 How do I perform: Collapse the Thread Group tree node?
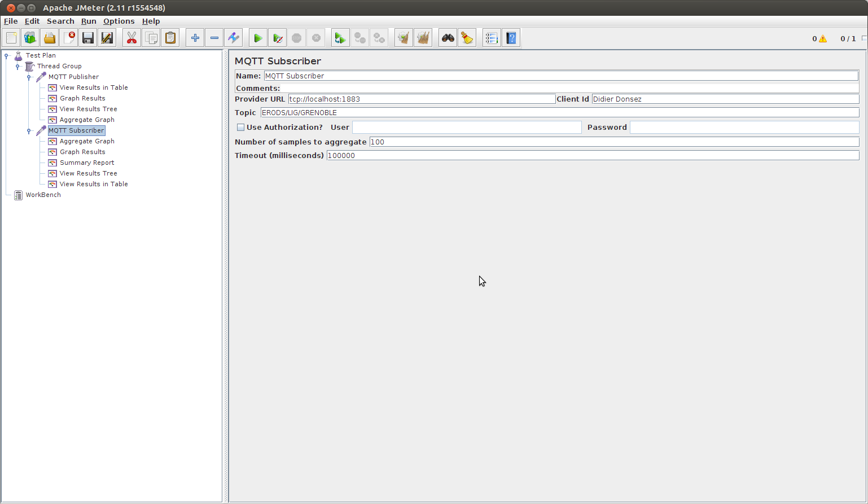[x=17, y=66]
